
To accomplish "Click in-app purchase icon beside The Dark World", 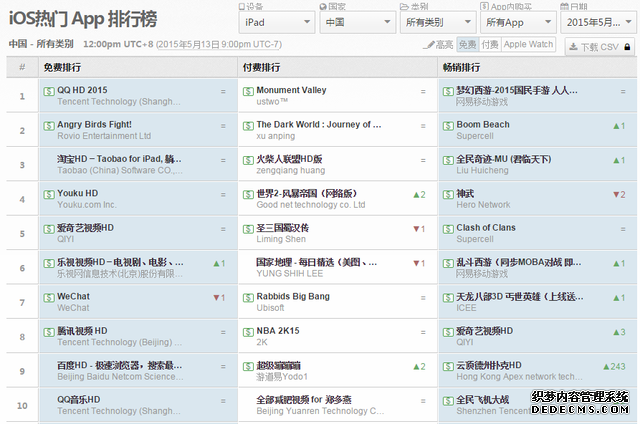I will tap(248, 126).
